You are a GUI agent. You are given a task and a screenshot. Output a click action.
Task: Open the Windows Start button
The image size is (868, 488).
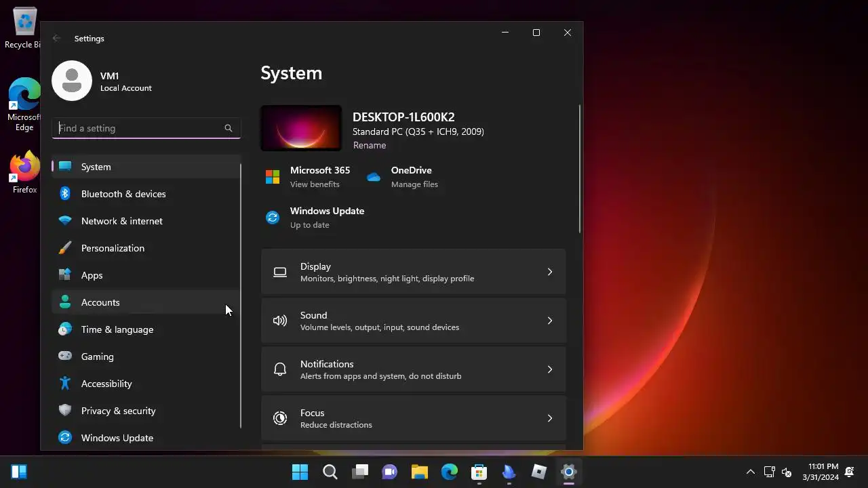(x=300, y=472)
